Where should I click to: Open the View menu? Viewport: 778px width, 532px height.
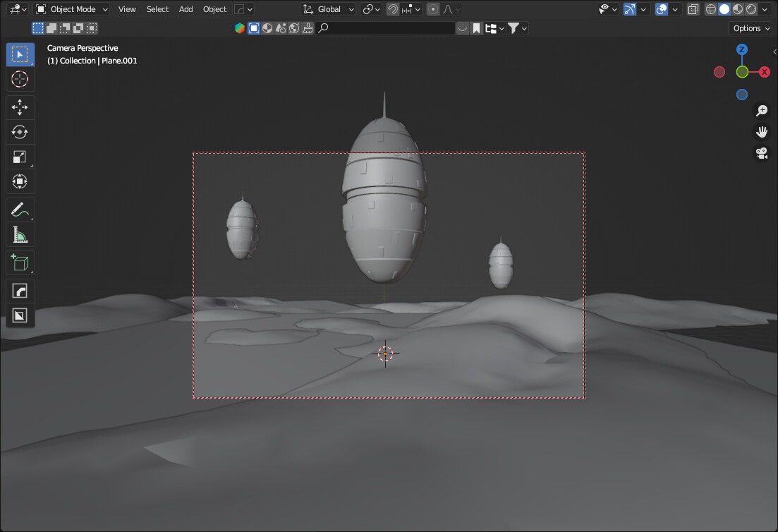[x=127, y=9]
